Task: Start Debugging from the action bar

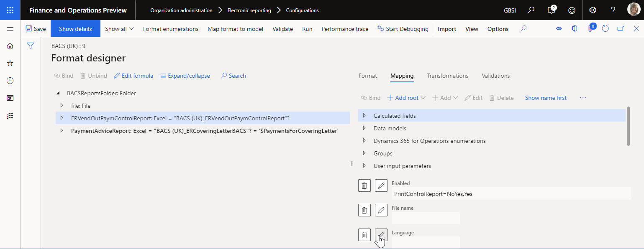Action: click(x=403, y=29)
